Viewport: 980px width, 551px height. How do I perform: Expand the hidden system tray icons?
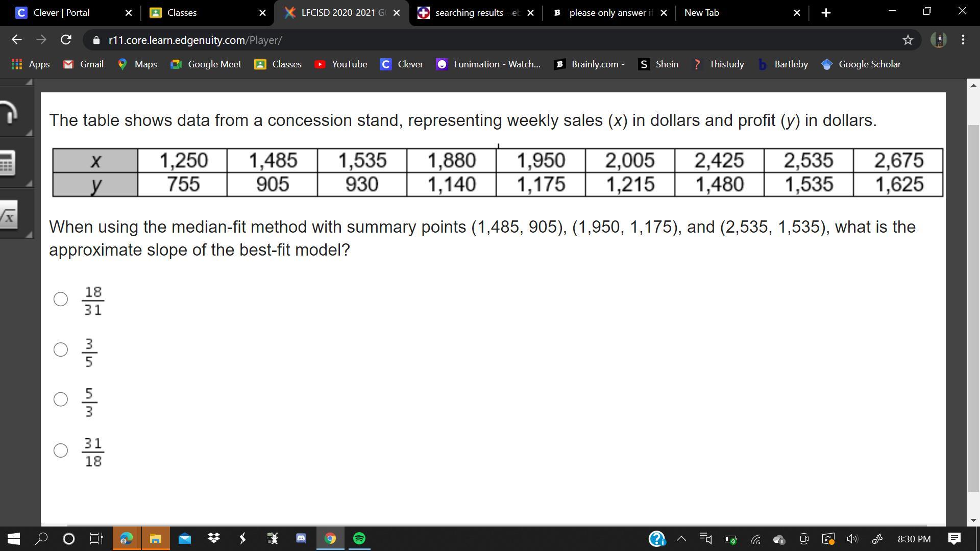(681, 539)
